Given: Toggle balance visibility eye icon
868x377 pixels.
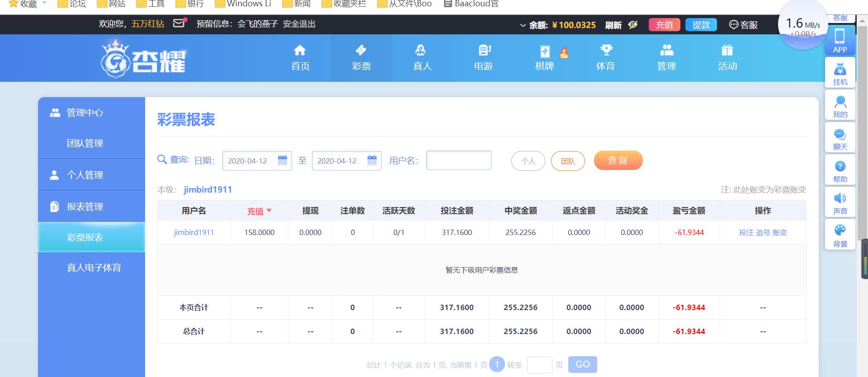Looking at the screenshot, I should coord(633,25).
